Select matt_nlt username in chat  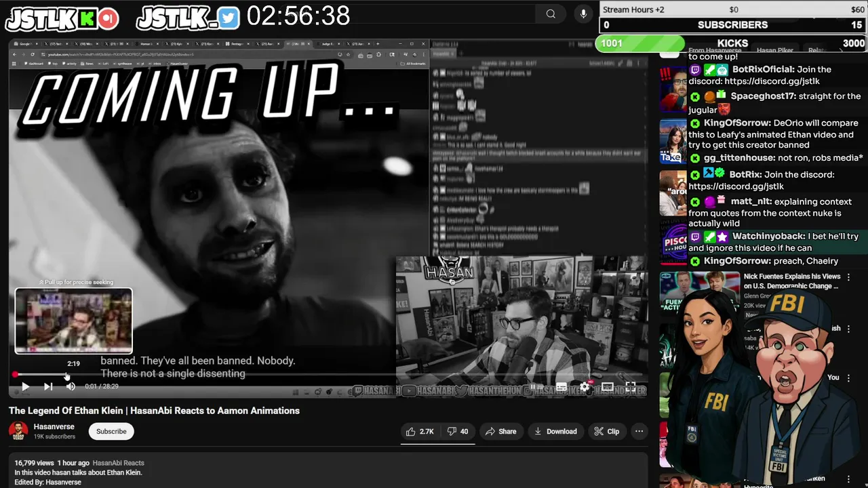[750, 202]
